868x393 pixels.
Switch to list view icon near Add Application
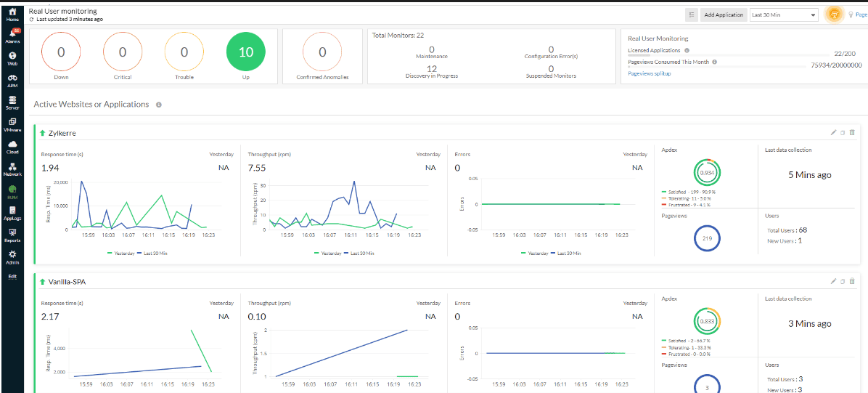[692, 15]
